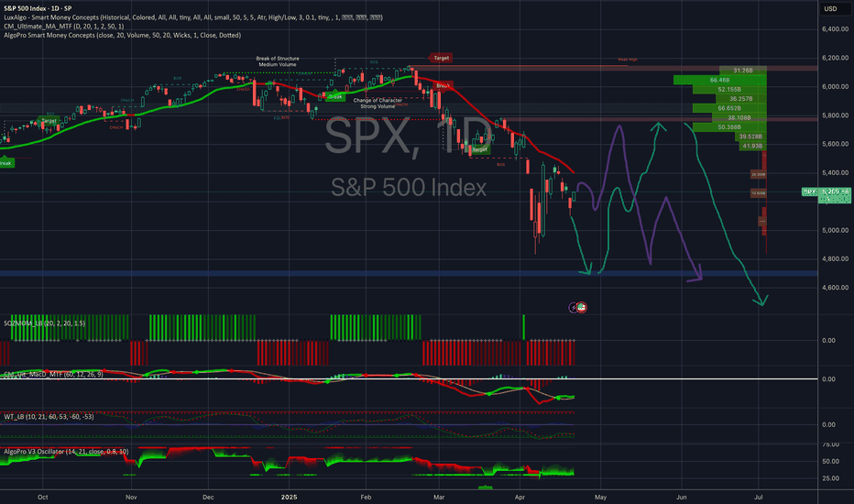
Task: Click the 66.652B volume profile bar
Action: pos(729,108)
